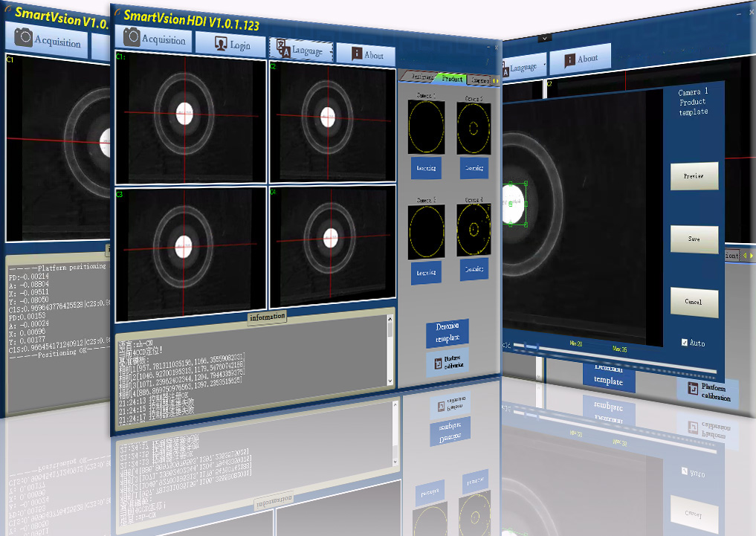Screen dimensions: 756x536
Task: Toggle the Auto checkbox
Action: [x=685, y=343]
